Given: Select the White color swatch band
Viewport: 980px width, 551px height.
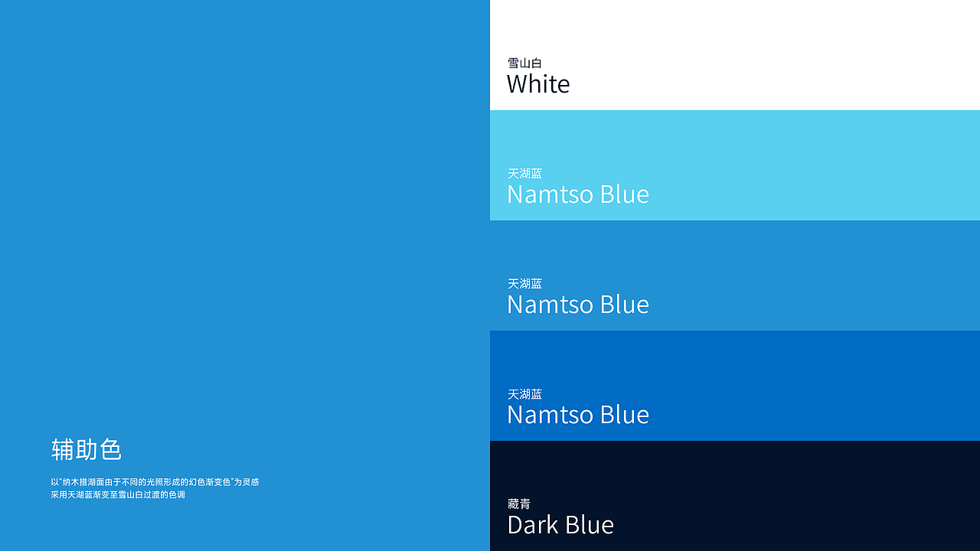Looking at the screenshot, I should [735, 55].
